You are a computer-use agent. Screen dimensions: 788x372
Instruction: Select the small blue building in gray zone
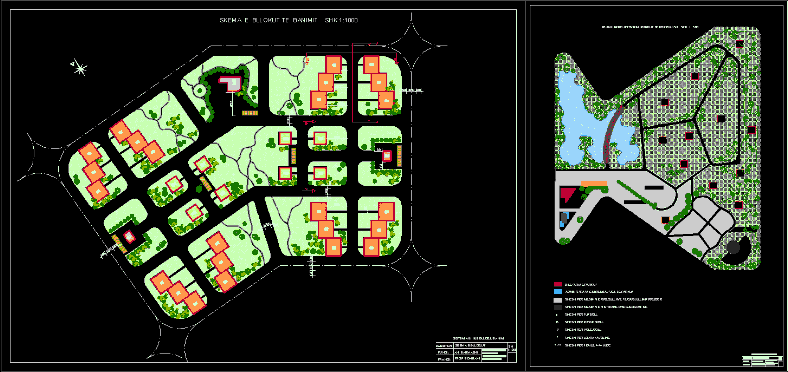tap(563, 219)
